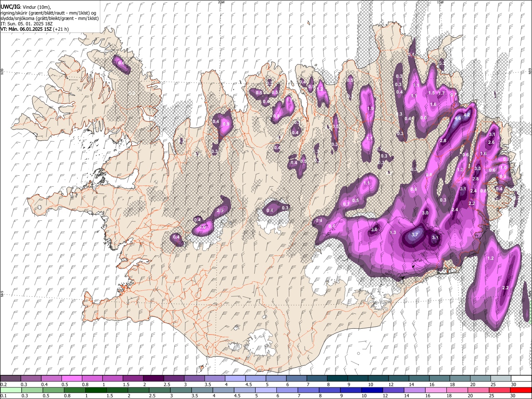Click the 20W longitude label
532x399 pixels.
point(221,2)
